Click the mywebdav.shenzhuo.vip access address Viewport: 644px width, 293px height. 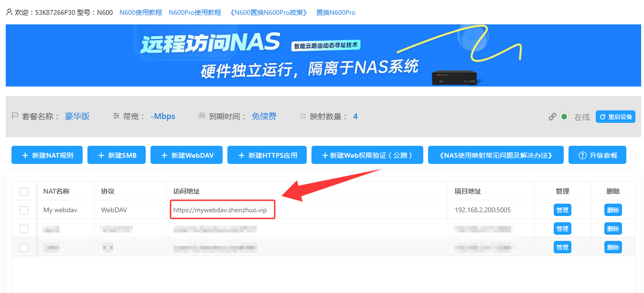pos(220,210)
